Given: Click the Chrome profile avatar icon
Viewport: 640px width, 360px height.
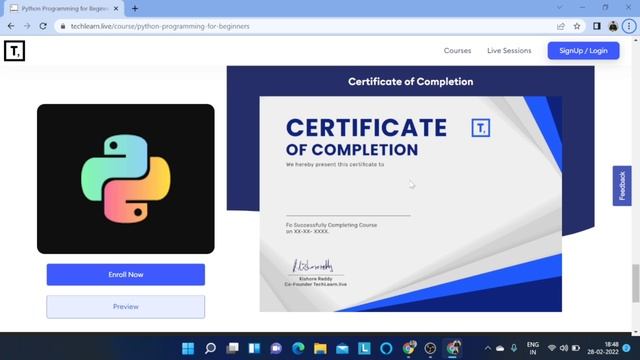Looking at the screenshot, I should click(x=613, y=26).
